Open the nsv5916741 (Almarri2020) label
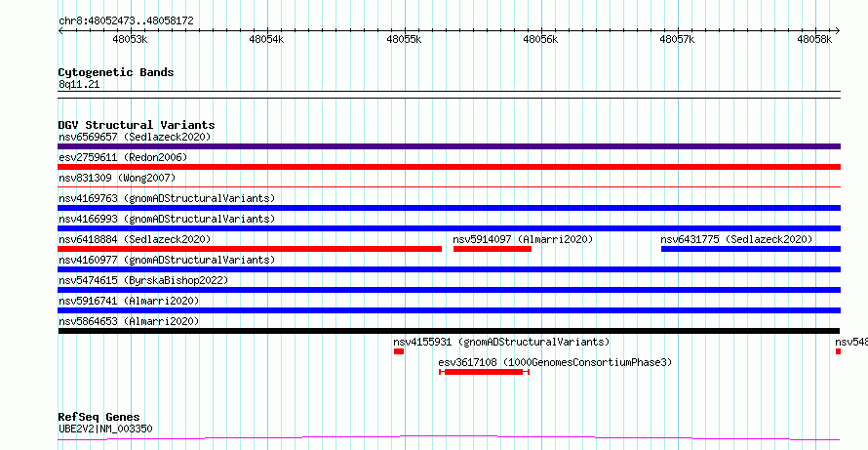868x450 pixels. [x=129, y=301]
